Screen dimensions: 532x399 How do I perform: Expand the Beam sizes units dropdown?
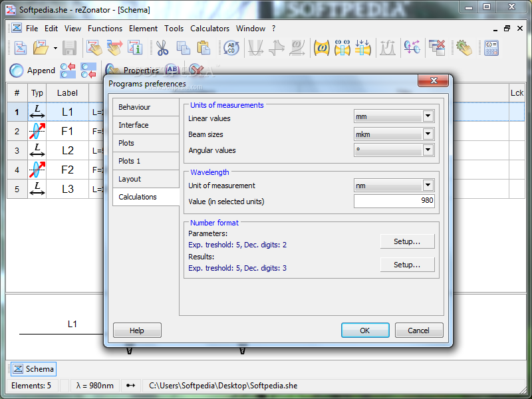(x=428, y=134)
